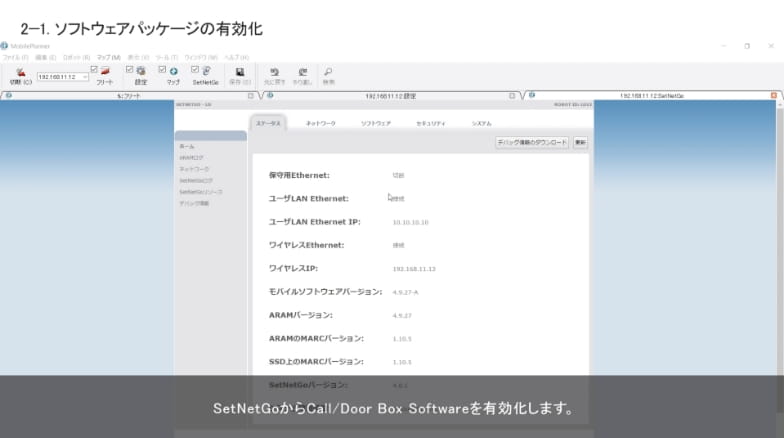This screenshot has width=784, height=438.
Task: Click the 保守用Ethernet label
Action: click(x=299, y=176)
